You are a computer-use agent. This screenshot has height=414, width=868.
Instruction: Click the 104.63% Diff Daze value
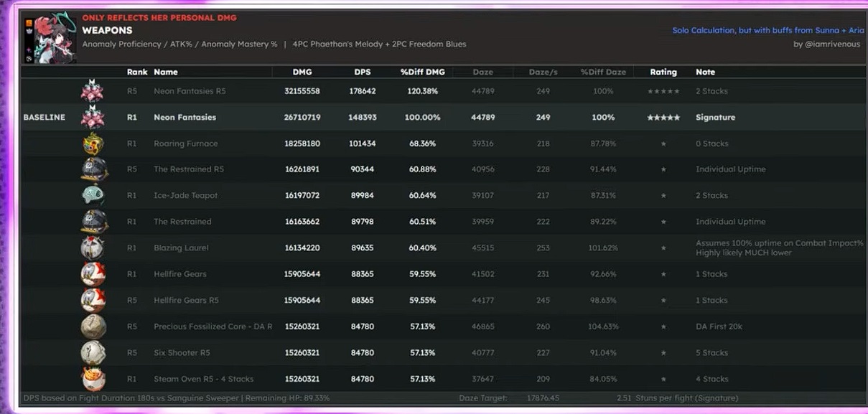pyautogui.click(x=603, y=326)
